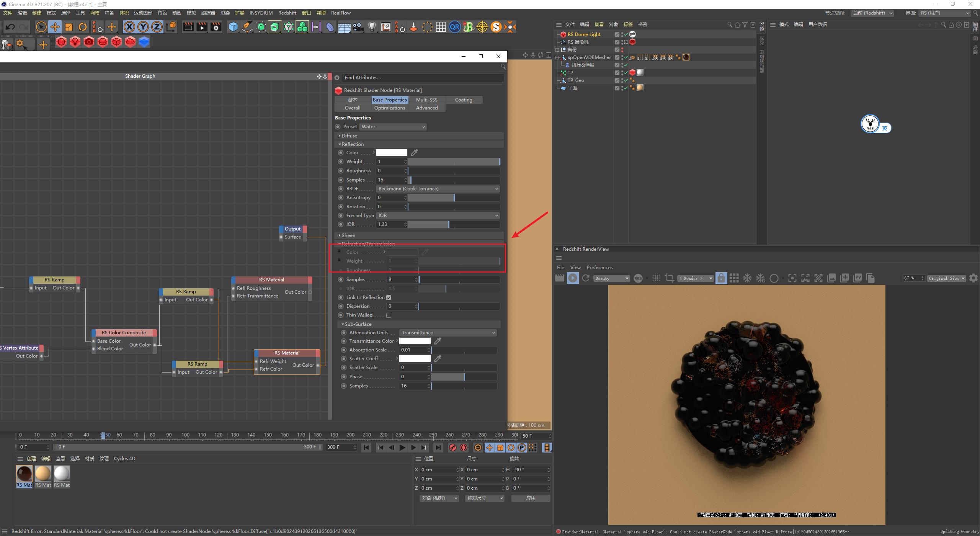Select the Move tool in the main toolbar

click(x=55, y=27)
